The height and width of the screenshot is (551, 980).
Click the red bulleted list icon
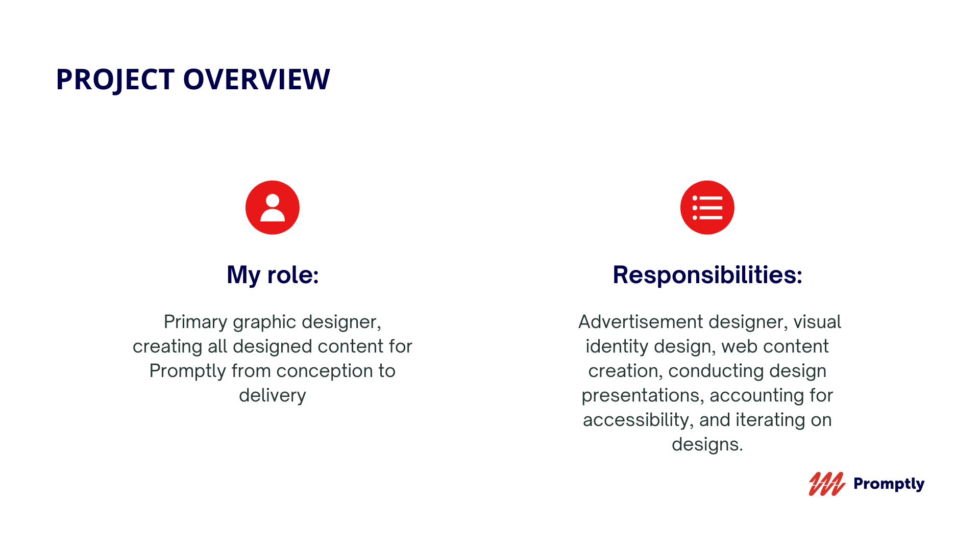tap(707, 208)
